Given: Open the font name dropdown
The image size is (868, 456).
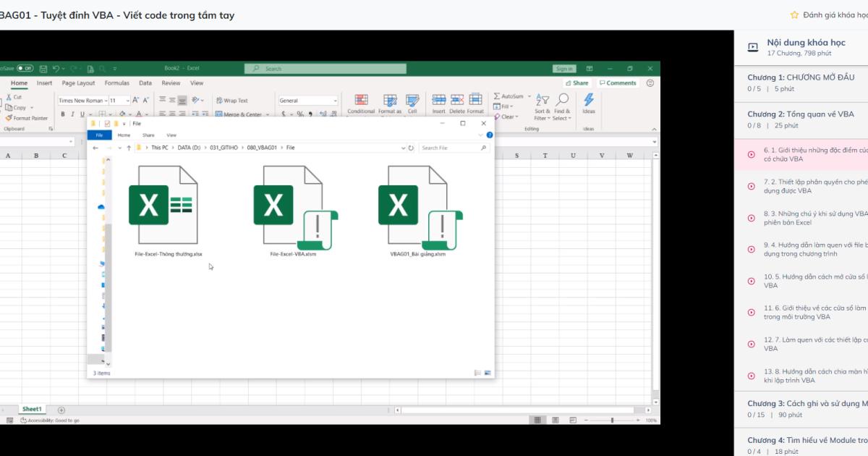Looking at the screenshot, I should [106, 101].
